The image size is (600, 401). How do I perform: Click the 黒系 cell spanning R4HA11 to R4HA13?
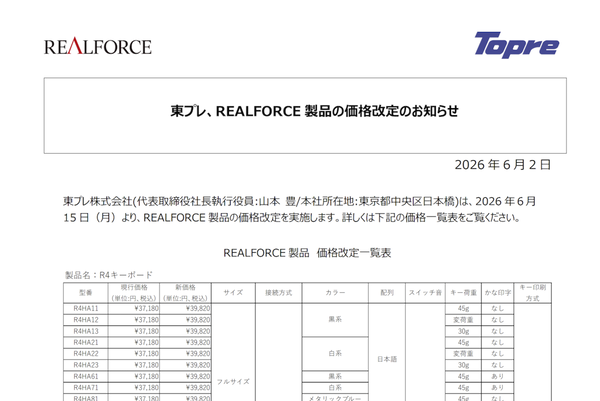coord(335,319)
